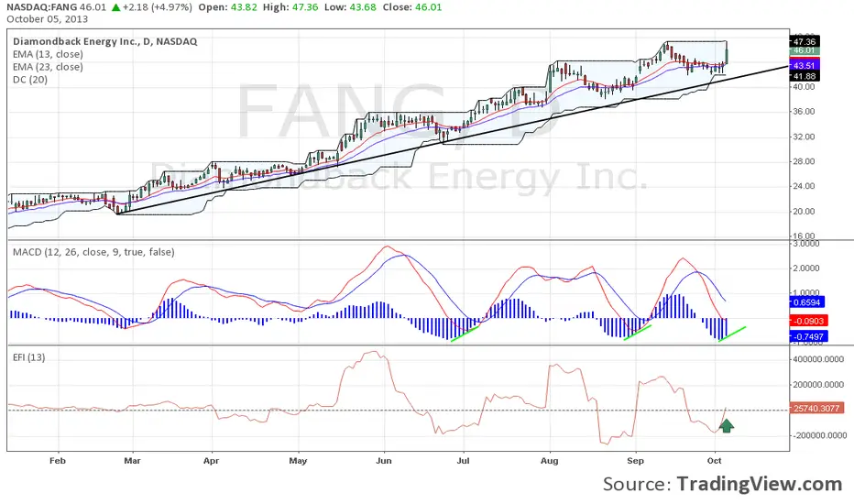Click the 24.00 price axis value
The width and height of the screenshot is (854, 504).
pos(804,186)
